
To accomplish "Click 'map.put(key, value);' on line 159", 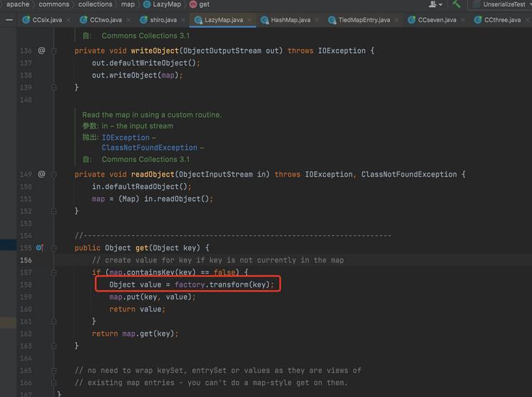I will (153, 297).
